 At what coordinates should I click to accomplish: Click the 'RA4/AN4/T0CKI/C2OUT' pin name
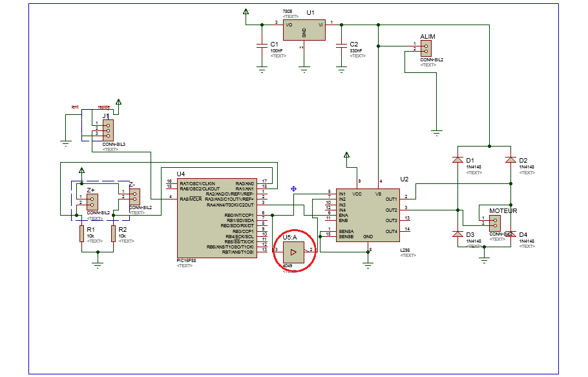pos(230,205)
